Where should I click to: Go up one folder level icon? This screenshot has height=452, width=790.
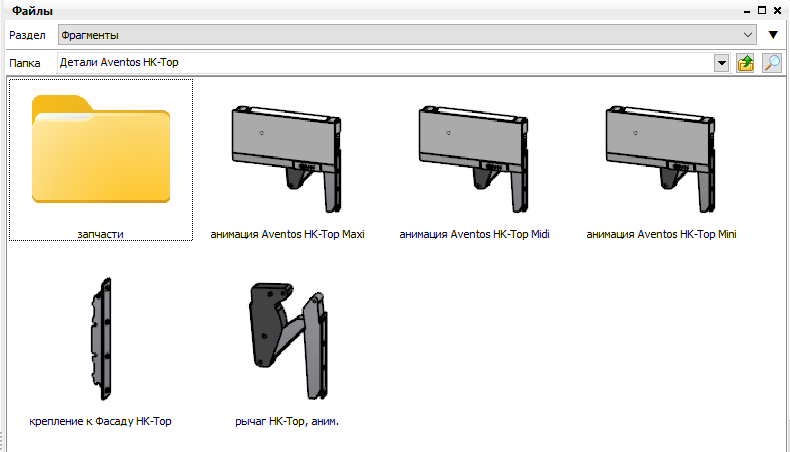(745, 63)
